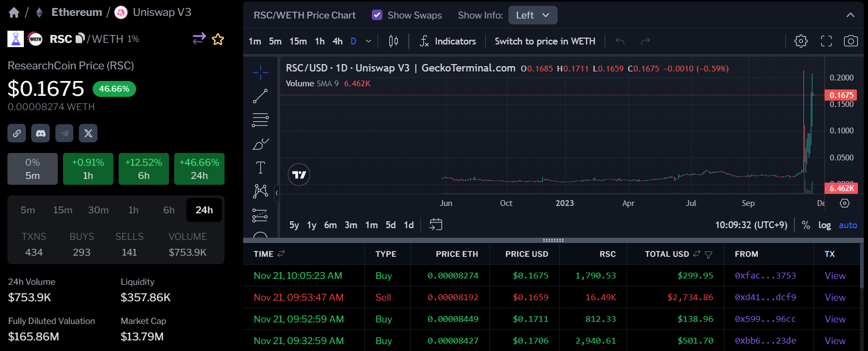The image size is (868, 351).
Task: Open the Show Info Left dropdown
Action: tap(533, 15)
